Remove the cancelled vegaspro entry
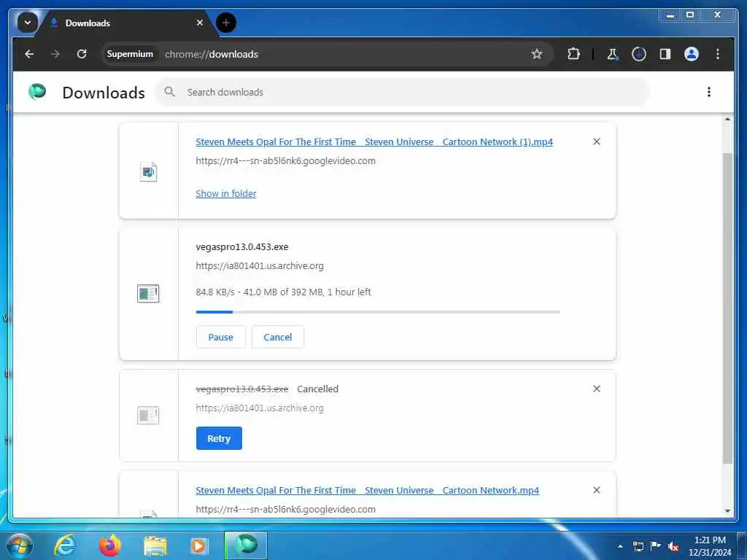The width and height of the screenshot is (747, 560). pyautogui.click(x=597, y=389)
